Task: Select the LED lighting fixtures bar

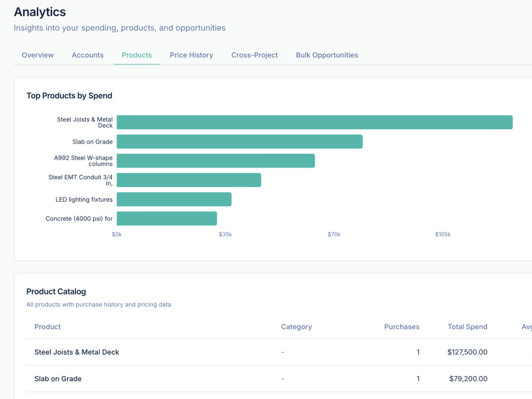Action: [174, 199]
